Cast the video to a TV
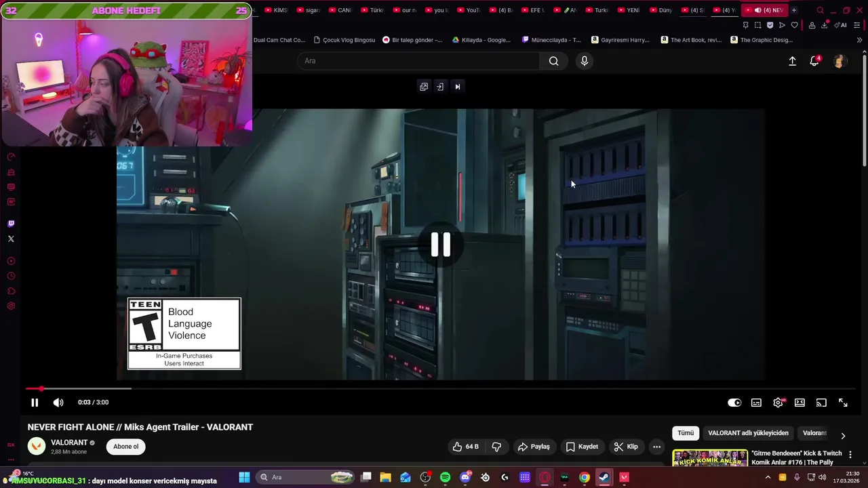This screenshot has height=488, width=868. click(x=821, y=403)
